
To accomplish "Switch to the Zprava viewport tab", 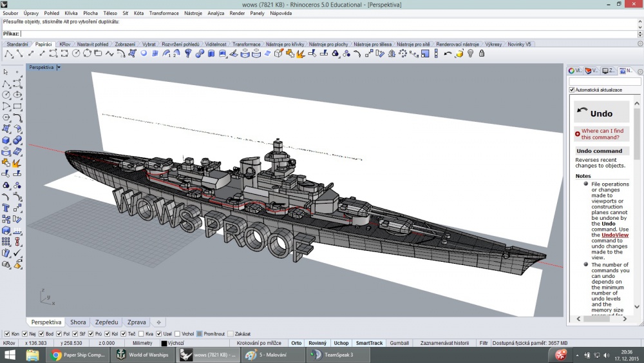I will coord(137,322).
